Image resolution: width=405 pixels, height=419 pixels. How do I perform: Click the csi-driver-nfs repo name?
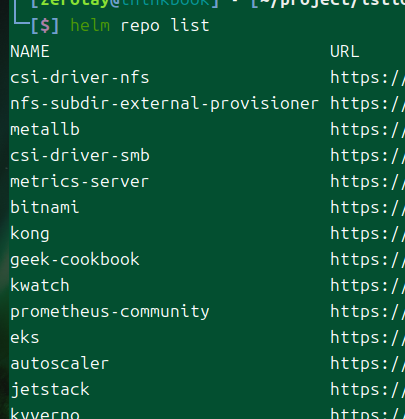(80, 78)
